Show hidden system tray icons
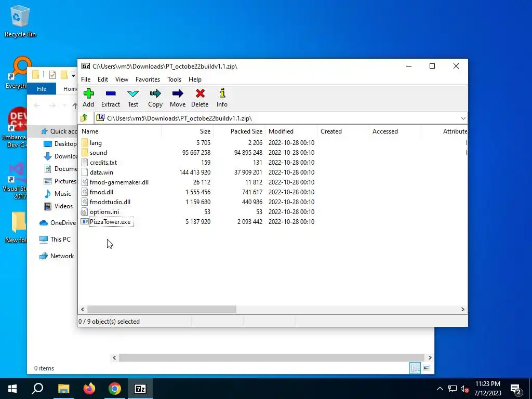532x399 pixels. (440, 389)
